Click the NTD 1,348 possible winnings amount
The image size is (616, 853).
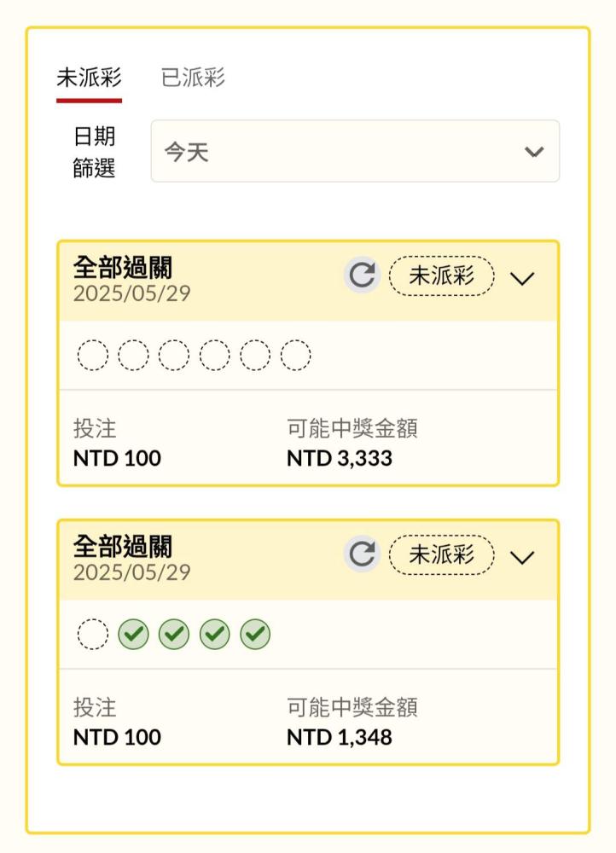tap(340, 737)
